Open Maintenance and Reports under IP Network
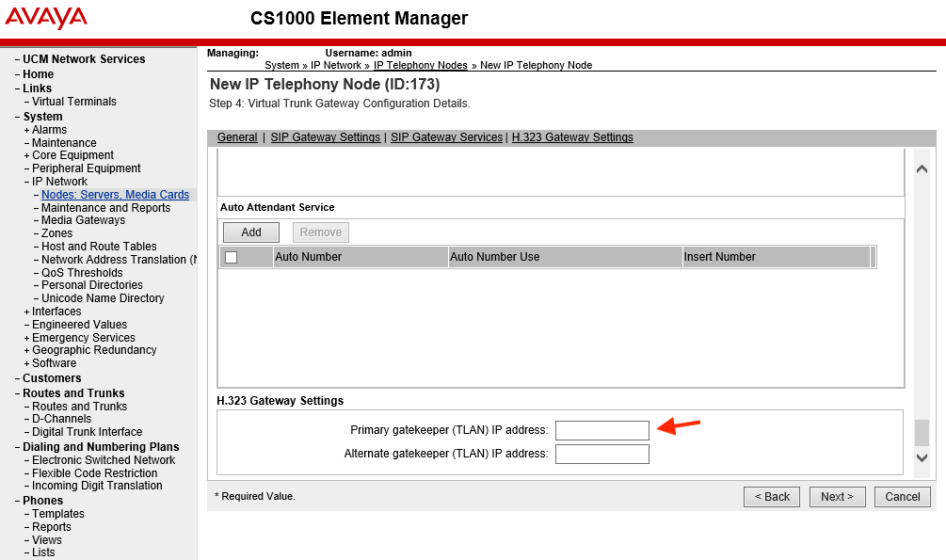Image resolution: width=946 pixels, height=560 pixels. tap(105, 208)
